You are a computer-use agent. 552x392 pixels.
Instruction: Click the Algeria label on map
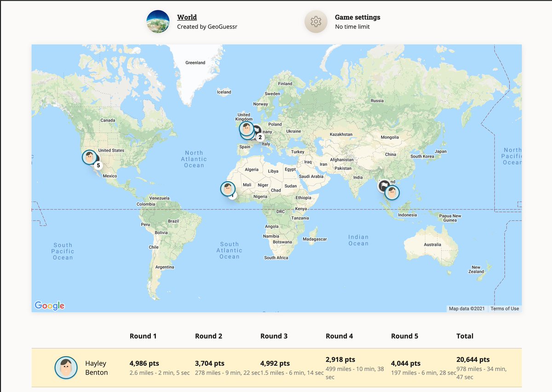(252, 170)
